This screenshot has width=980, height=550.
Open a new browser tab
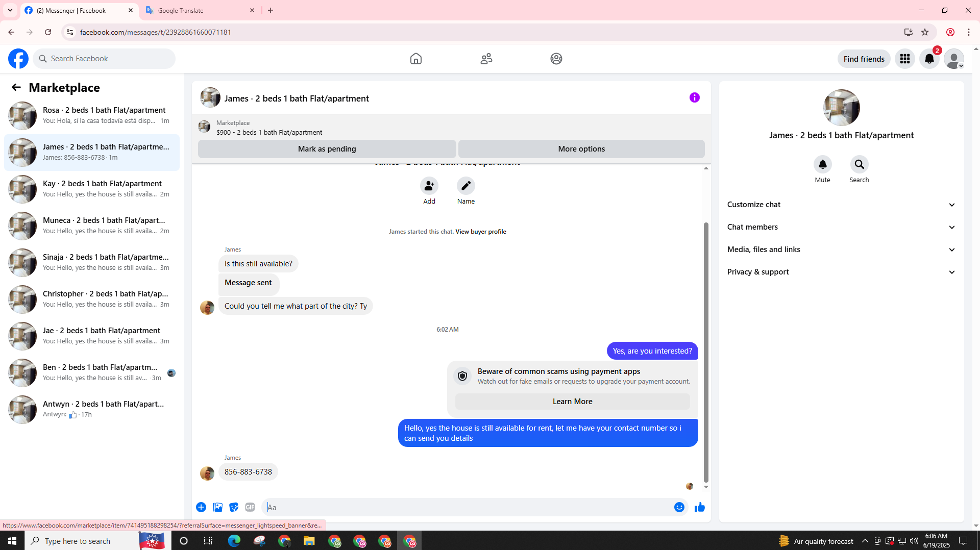271,10
